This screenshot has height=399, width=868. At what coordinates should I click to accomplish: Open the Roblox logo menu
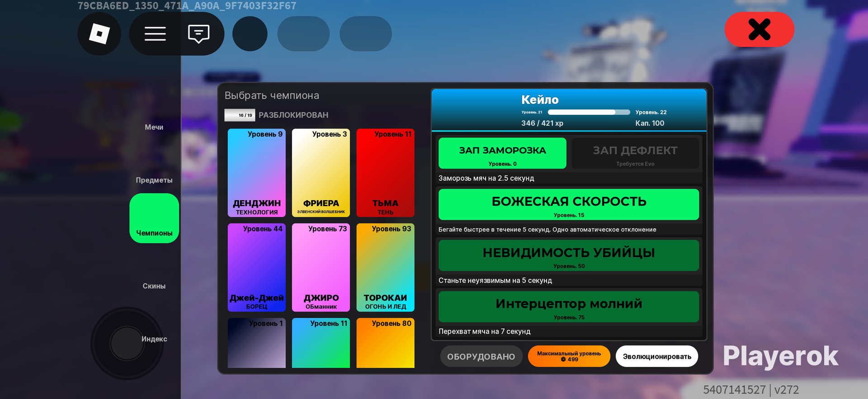[x=99, y=34]
